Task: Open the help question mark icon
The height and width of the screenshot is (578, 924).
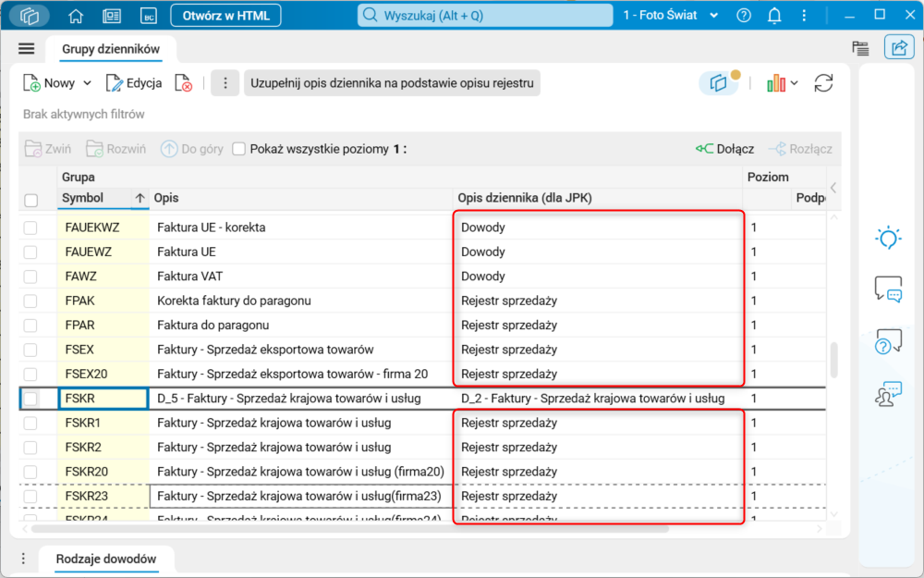Action: [744, 16]
